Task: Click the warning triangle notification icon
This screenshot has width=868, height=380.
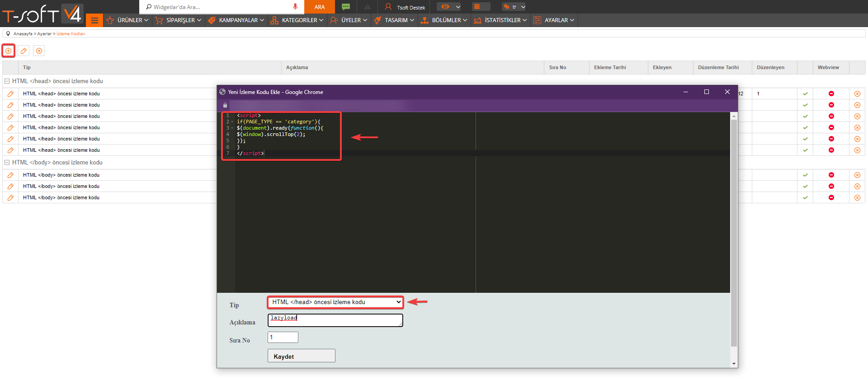Action: [x=367, y=7]
